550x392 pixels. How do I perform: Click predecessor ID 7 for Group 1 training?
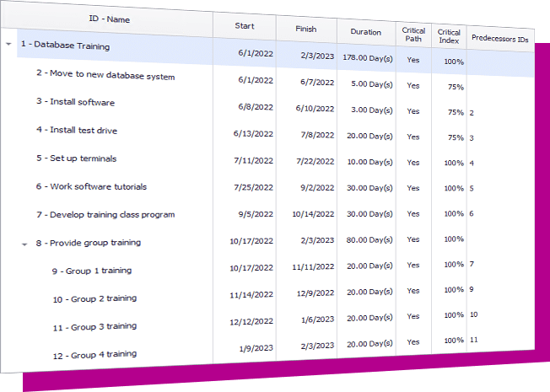pyautogui.click(x=472, y=264)
